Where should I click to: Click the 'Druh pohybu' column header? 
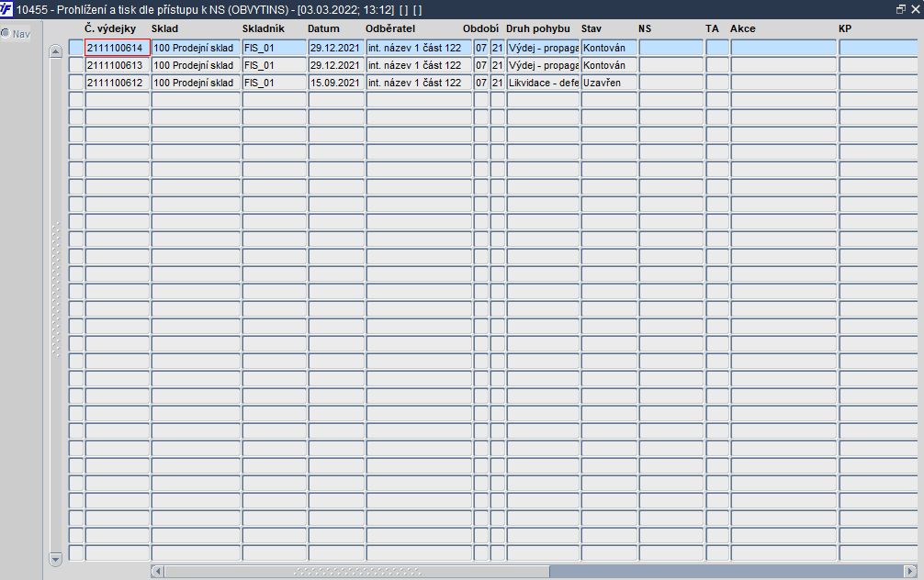click(538, 28)
